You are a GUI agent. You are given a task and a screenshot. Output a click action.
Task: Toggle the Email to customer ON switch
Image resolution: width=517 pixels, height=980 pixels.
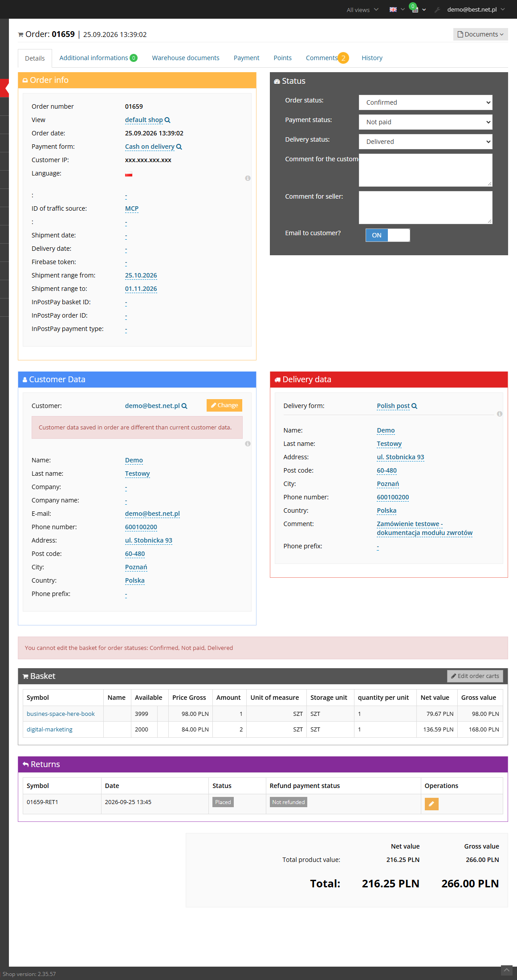388,235
